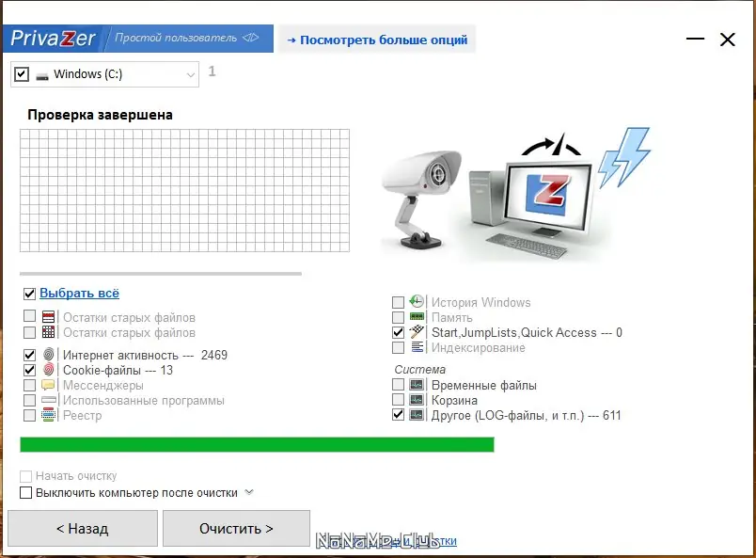Uncheck Start, JumpLists, Quick Access checkbox

(x=398, y=332)
